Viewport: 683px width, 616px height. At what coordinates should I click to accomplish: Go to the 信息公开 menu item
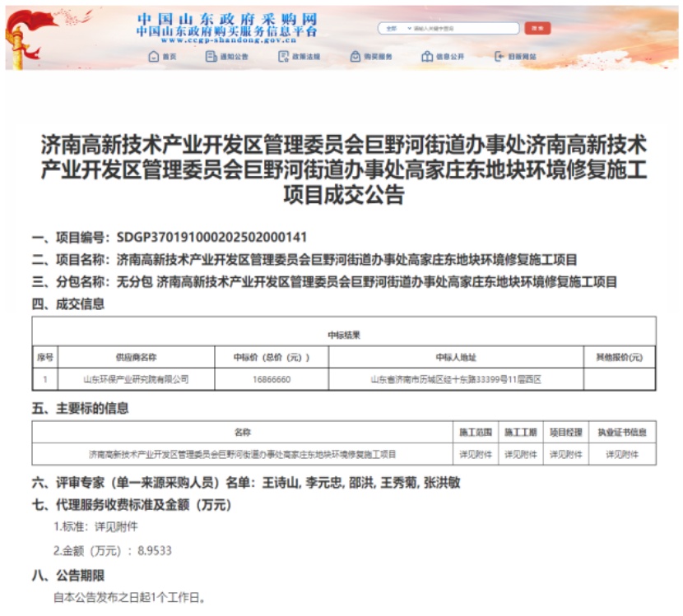click(x=443, y=56)
